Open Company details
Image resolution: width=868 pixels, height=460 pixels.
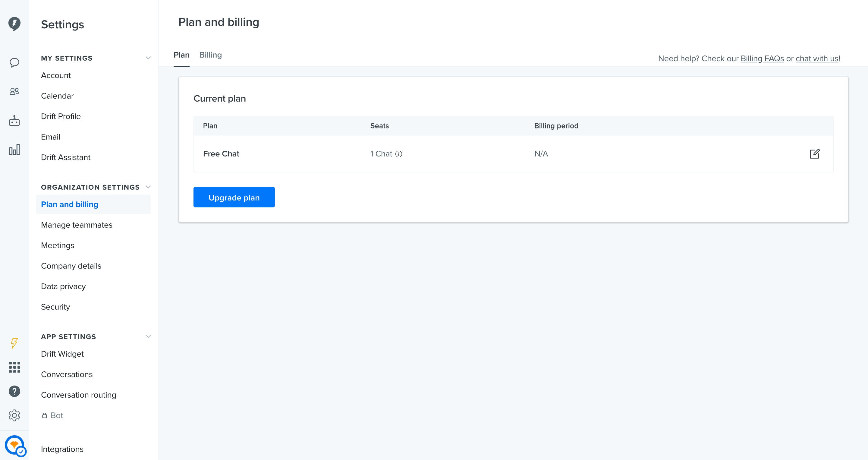[71, 266]
